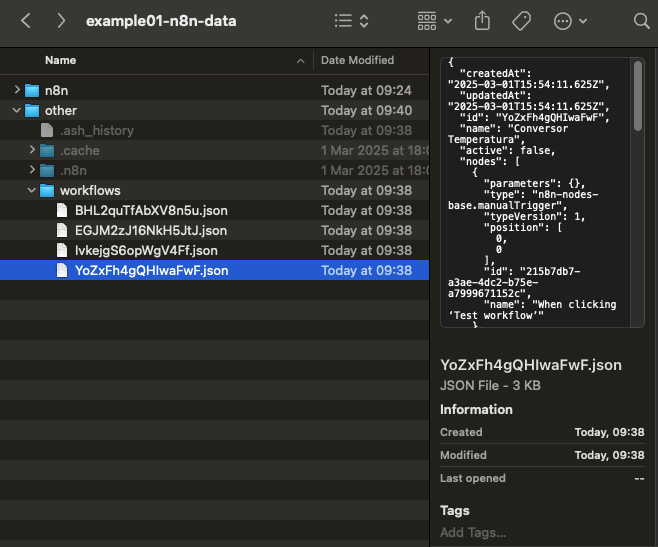Click the IvkejgS6opWgV4Ff.json file icon
Viewport: 658px width, 547px height.
pos(62,251)
